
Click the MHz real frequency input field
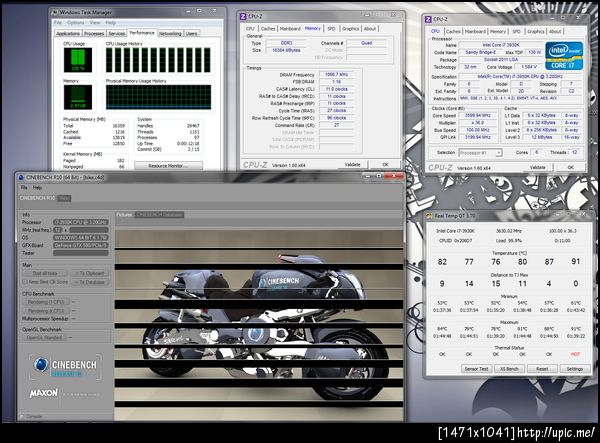tap(89, 230)
